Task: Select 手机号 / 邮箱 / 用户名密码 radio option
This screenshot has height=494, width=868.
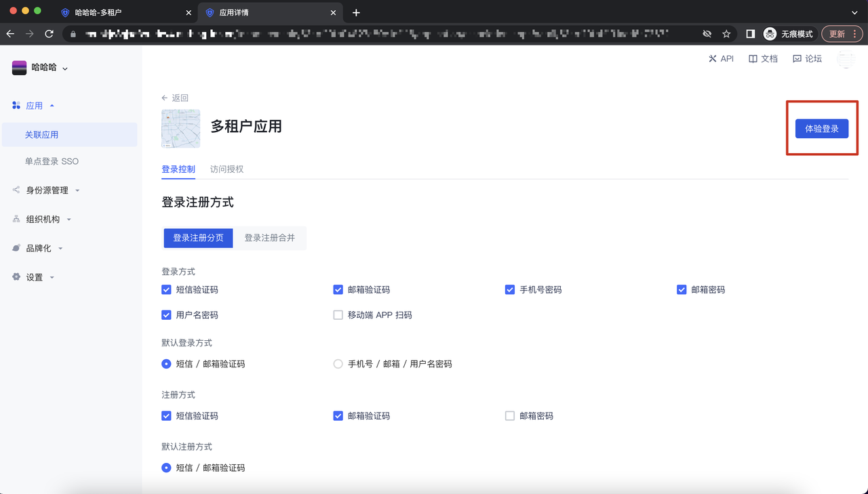Action: click(338, 364)
